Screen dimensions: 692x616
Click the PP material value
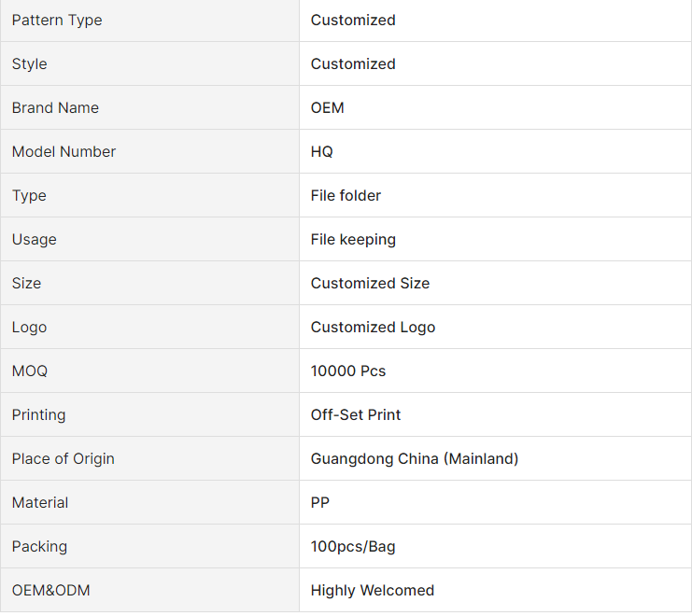point(320,503)
